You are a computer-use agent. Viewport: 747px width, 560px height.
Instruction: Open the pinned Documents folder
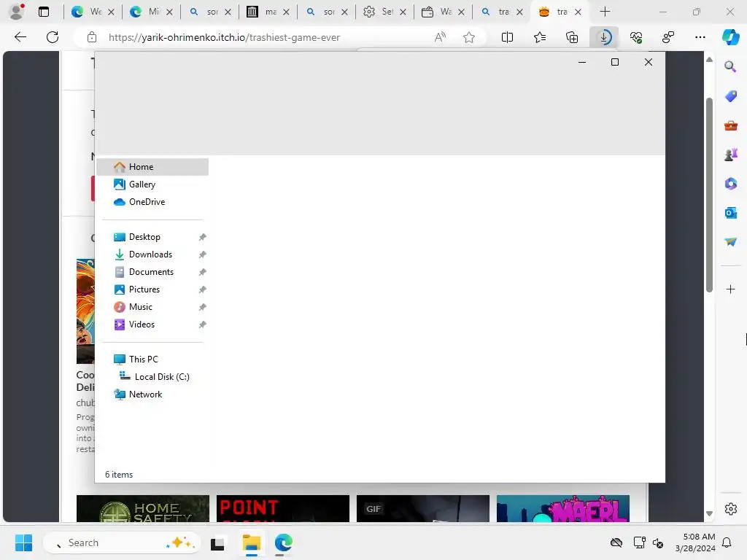tap(152, 272)
